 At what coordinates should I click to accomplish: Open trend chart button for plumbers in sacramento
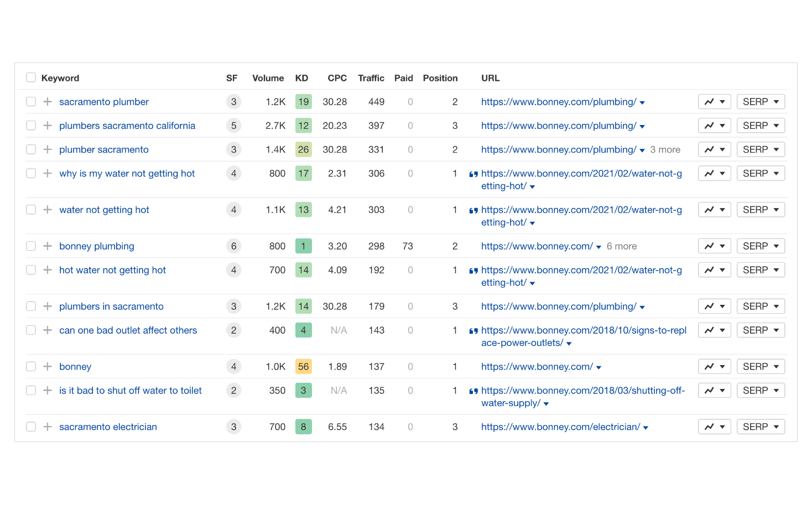coord(715,307)
